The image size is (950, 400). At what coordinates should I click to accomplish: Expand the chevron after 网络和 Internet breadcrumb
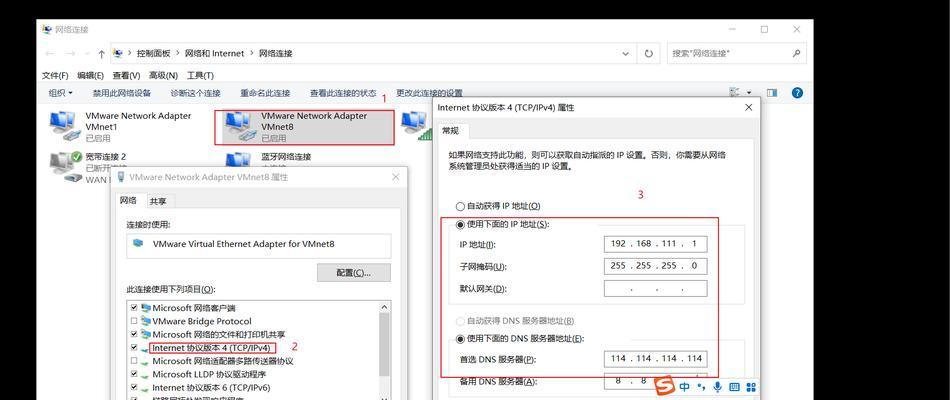(x=251, y=53)
